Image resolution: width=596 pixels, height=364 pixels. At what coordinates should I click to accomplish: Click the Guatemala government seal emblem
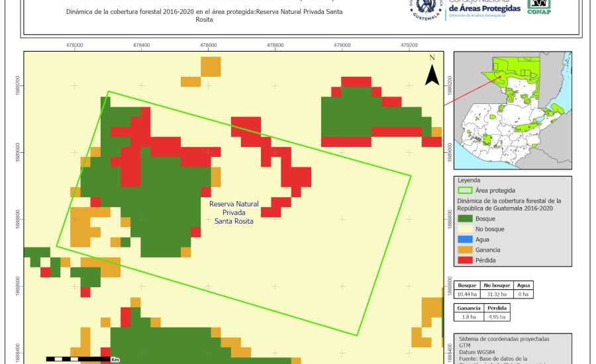coord(427,9)
